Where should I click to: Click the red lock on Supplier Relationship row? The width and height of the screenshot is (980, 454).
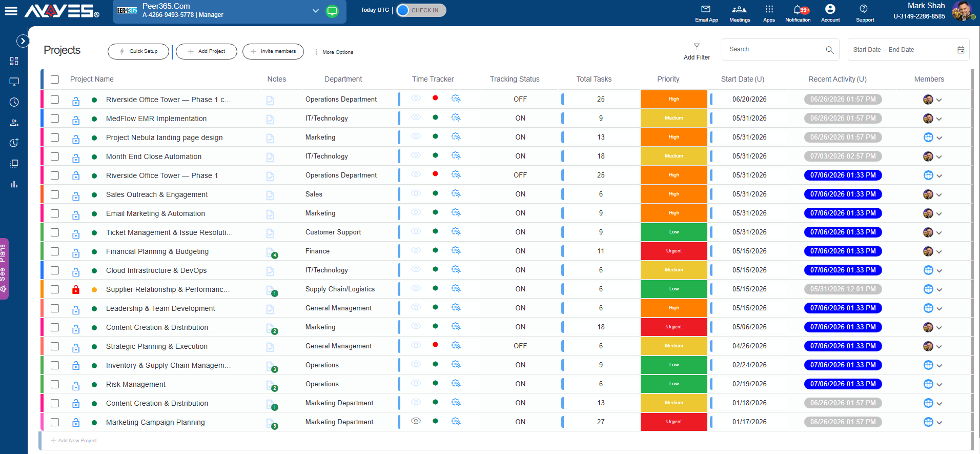point(76,289)
